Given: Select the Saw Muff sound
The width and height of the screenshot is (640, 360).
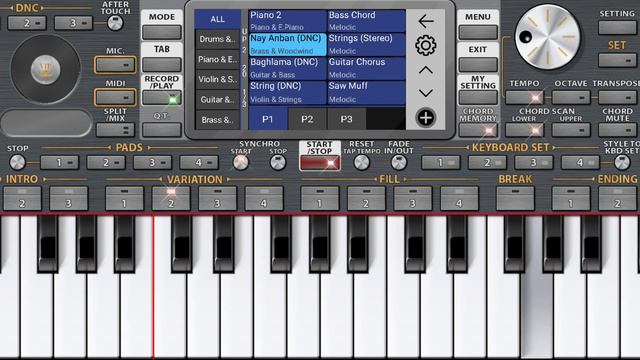Looking at the screenshot, I should [367, 93].
